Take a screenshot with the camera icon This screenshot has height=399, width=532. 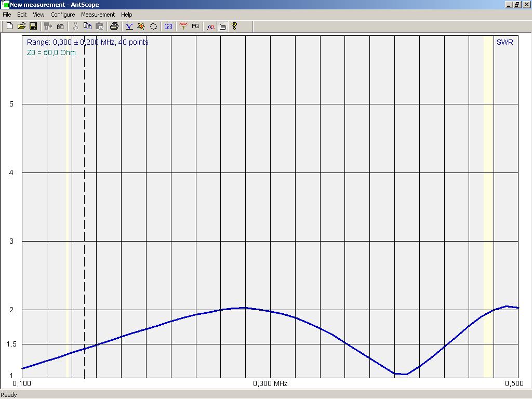point(60,26)
